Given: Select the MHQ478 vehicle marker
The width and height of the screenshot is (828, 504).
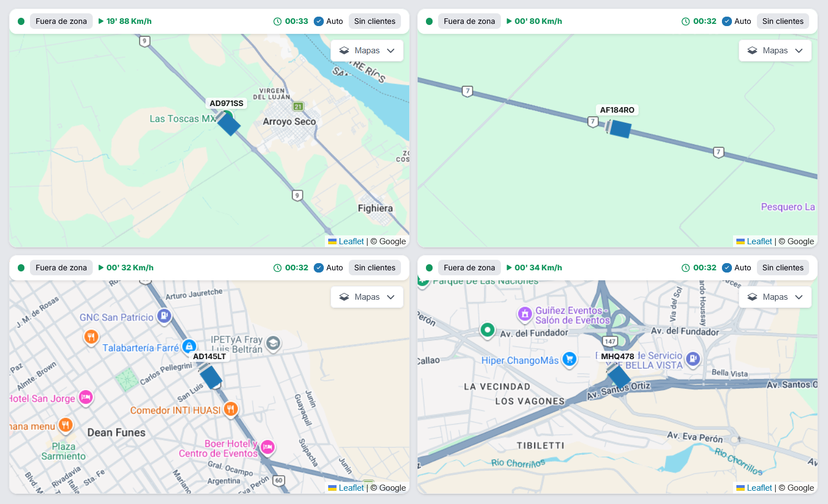Looking at the screenshot, I should click(x=618, y=377).
